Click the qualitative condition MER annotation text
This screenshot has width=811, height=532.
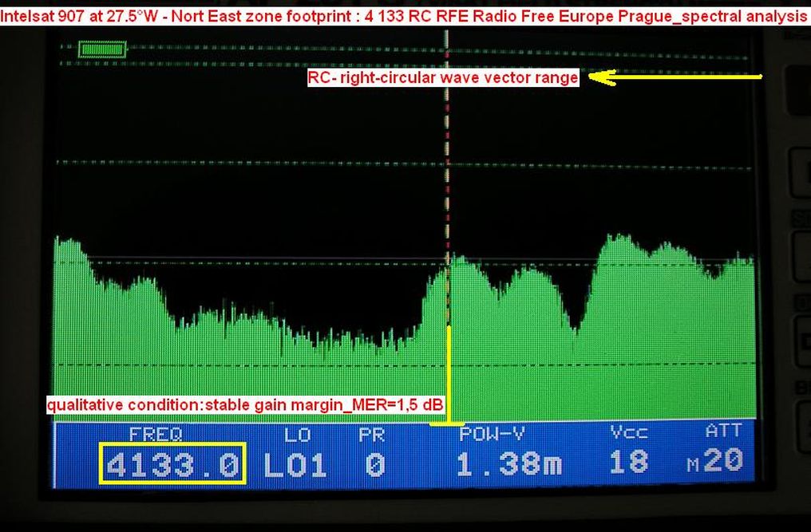245,404
